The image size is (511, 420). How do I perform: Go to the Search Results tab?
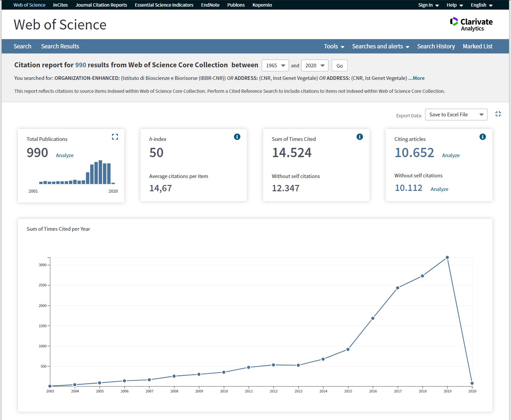point(60,46)
